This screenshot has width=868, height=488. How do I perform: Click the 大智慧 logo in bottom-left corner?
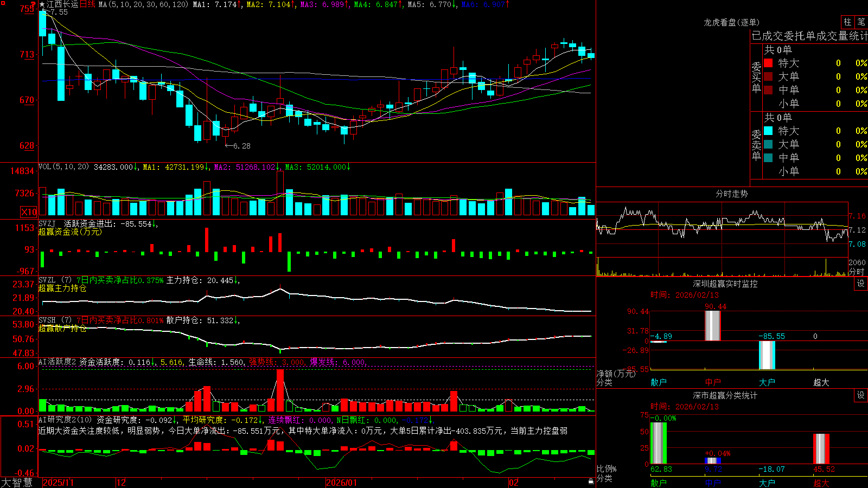17,483
